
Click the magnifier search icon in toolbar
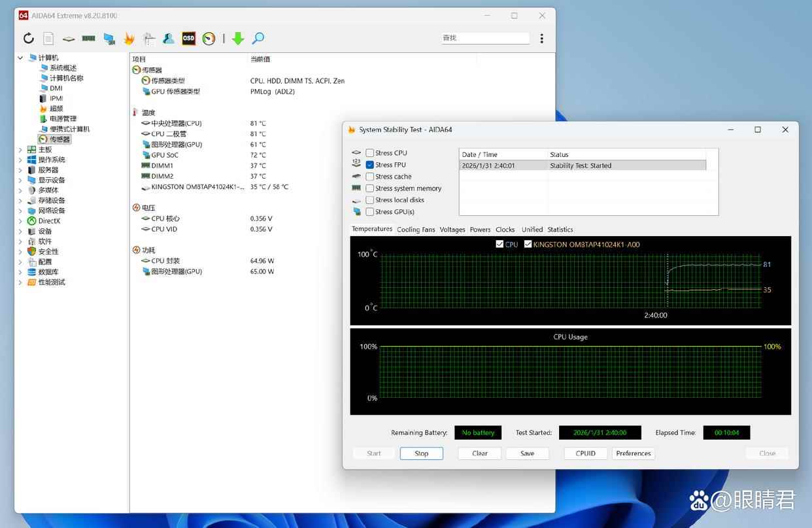click(258, 39)
